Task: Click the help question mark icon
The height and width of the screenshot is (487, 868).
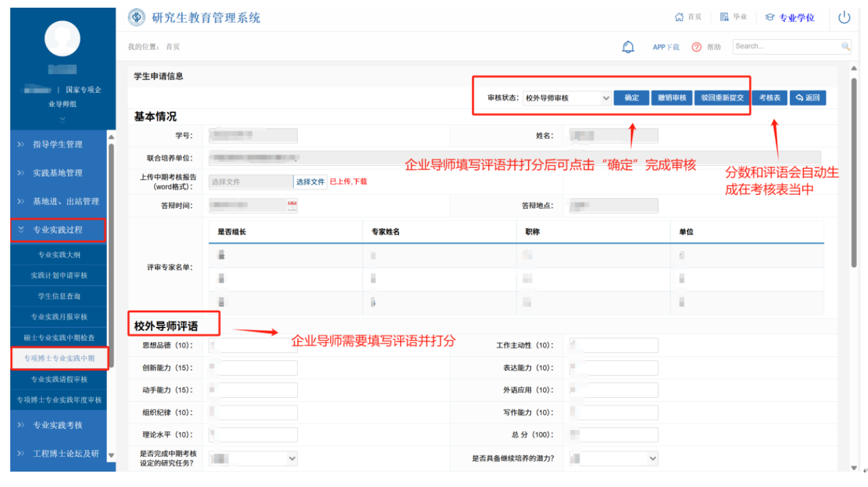Action: click(696, 47)
